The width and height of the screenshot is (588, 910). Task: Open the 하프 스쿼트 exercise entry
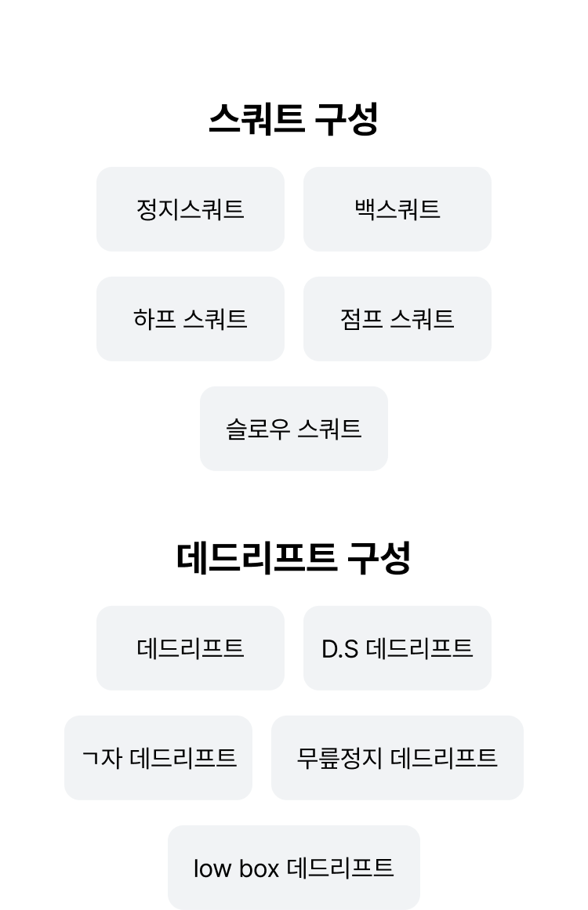191,318
